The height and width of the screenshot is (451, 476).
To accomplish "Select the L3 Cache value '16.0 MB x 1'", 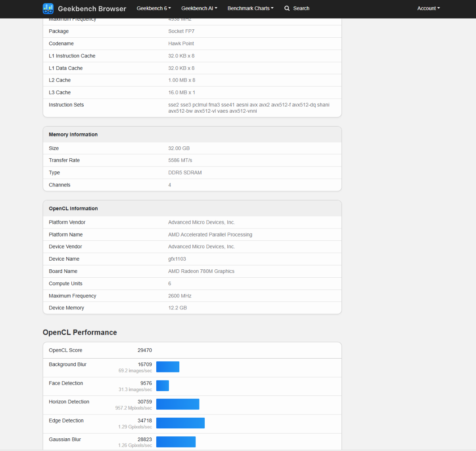I will 182,92.
